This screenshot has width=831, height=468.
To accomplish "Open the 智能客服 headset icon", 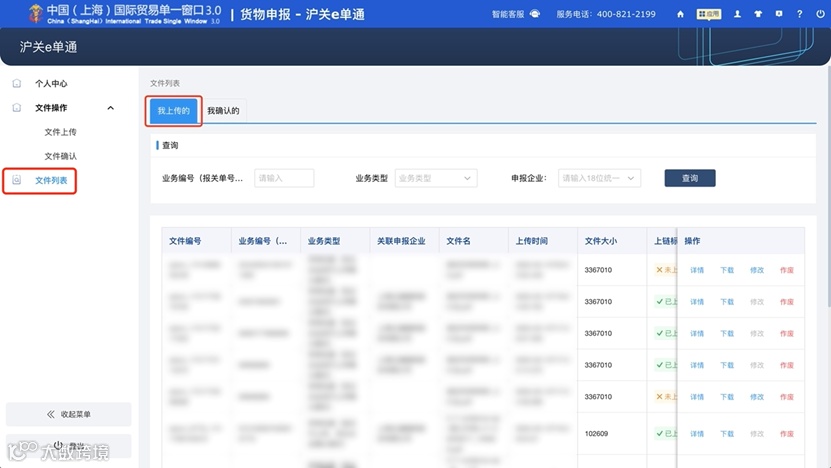I will (x=535, y=14).
